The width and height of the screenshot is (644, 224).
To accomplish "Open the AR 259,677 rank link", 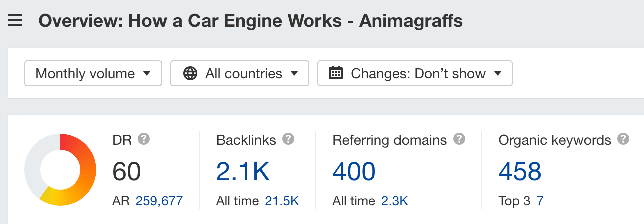I will (159, 201).
